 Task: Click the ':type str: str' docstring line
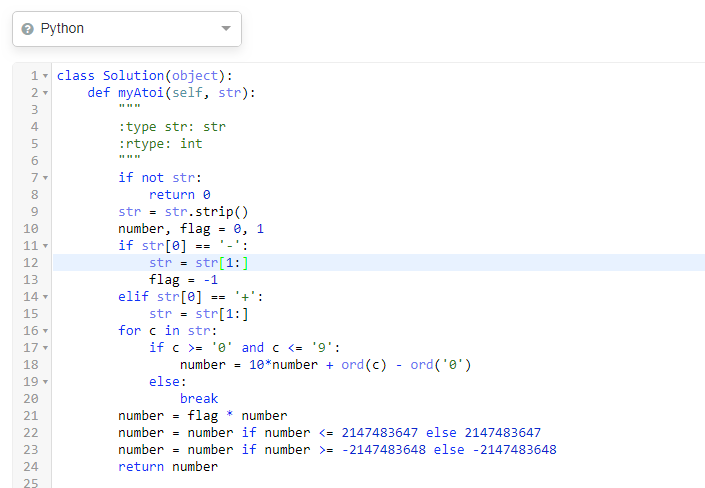[x=172, y=127]
